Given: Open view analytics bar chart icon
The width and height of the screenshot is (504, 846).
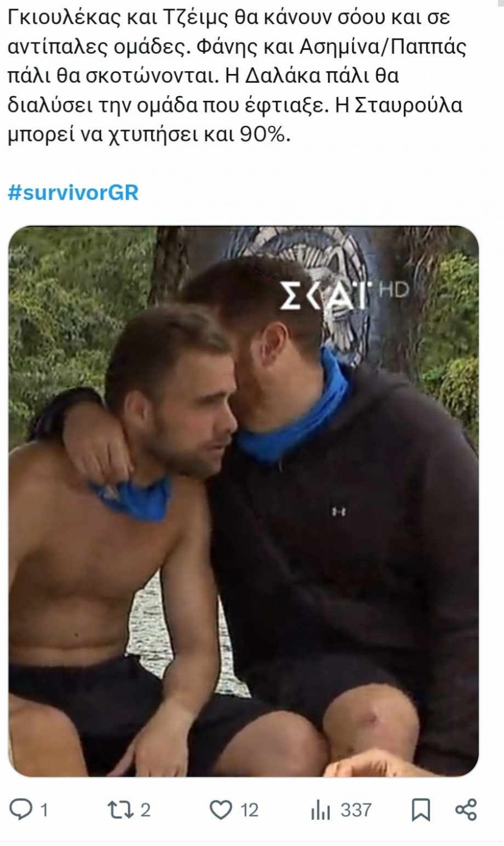Looking at the screenshot, I should [x=320, y=810].
